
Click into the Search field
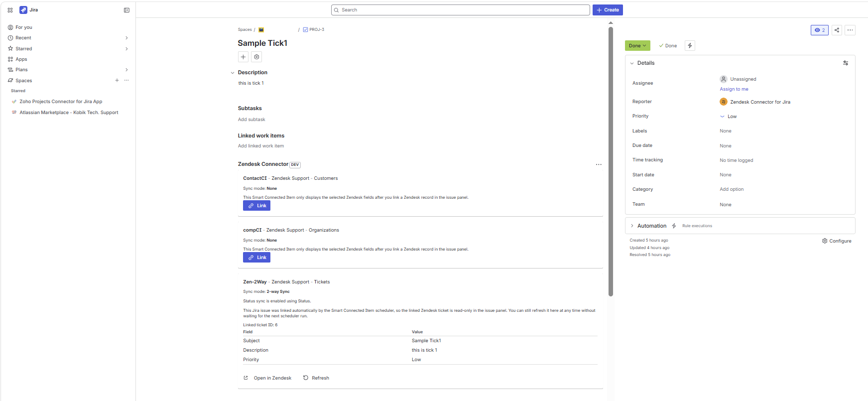point(461,10)
